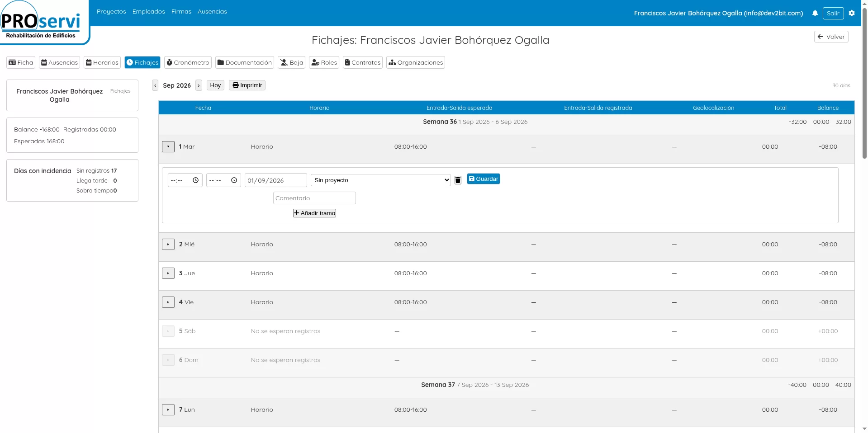868x433 pixels.
Task: Log out with Salir
Action: (x=833, y=13)
